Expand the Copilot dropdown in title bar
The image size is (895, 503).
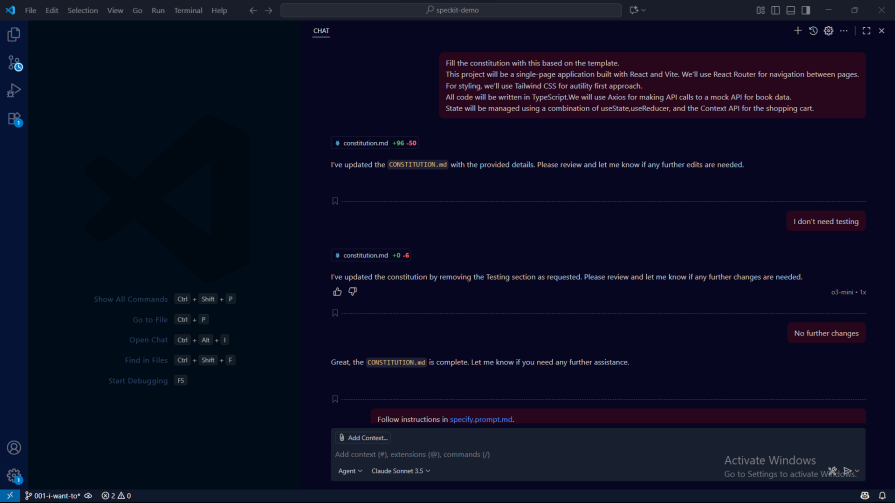[645, 10]
